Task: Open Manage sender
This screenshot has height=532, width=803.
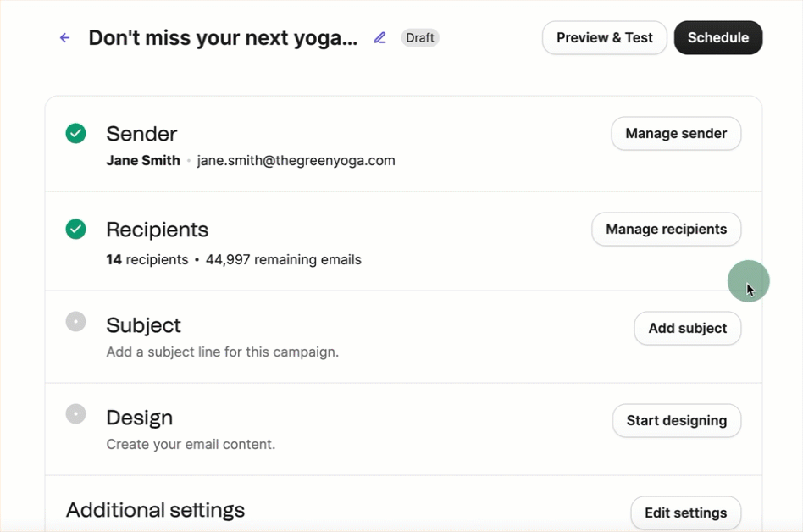Action: [676, 134]
